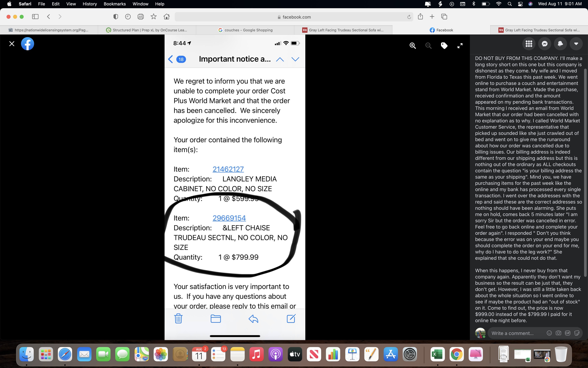This screenshot has height=368, width=588.
Task: Open Mail from the Dock
Action: tap(84, 354)
